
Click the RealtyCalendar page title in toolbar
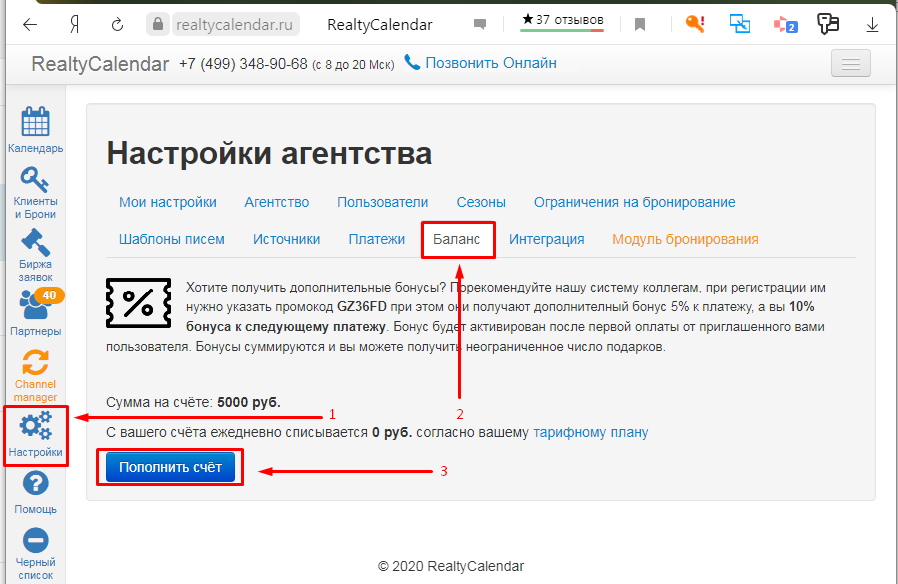[380, 25]
